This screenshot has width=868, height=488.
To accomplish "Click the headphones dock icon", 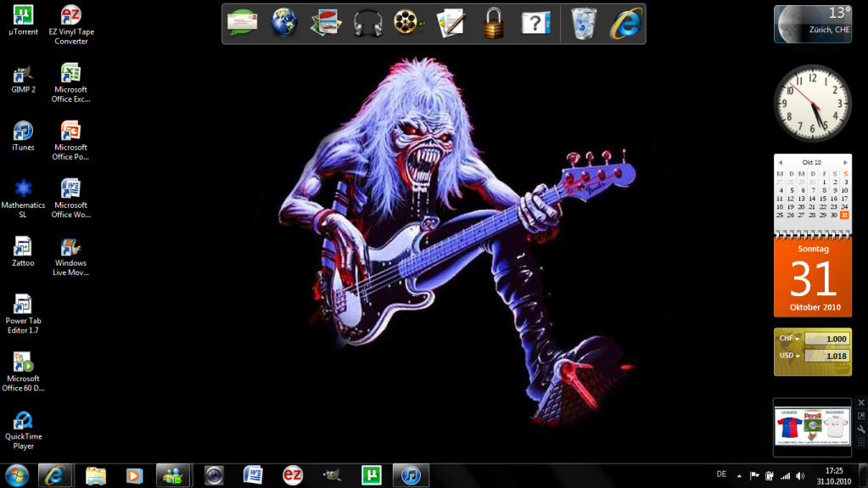I will [367, 23].
